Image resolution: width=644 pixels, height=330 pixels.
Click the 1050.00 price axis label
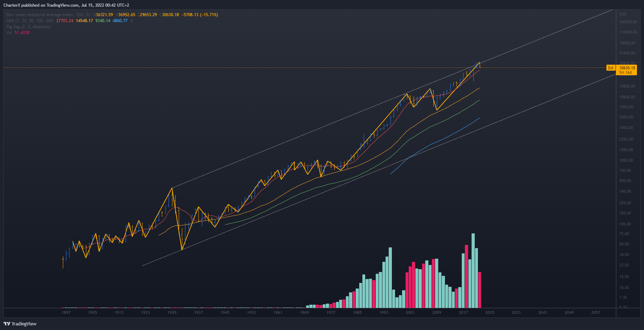pyautogui.click(x=626, y=160)
